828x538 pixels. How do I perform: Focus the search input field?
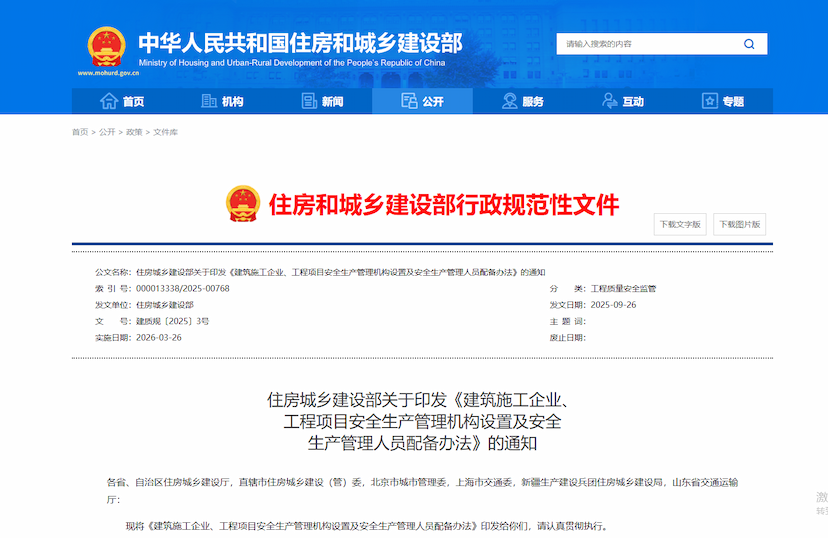click(x=645, y=44)
